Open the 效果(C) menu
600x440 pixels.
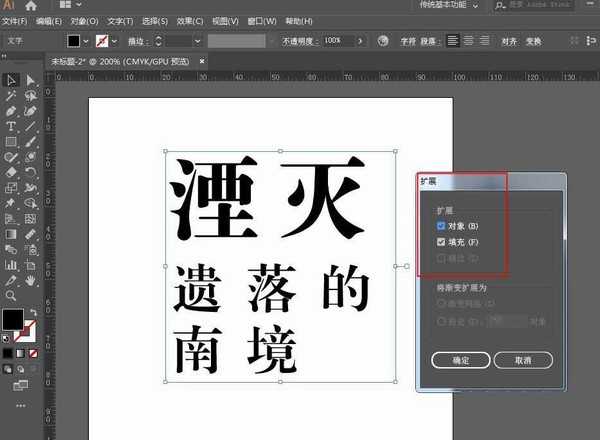click(x=191, y=20)
